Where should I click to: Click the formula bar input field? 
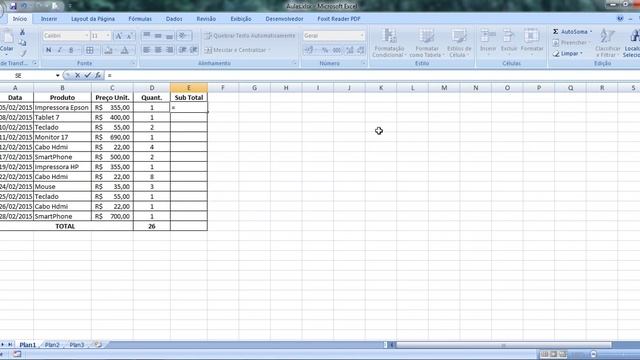371,76
